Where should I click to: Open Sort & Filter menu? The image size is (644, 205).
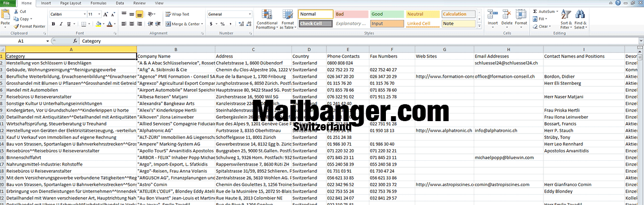click(566, 19)
